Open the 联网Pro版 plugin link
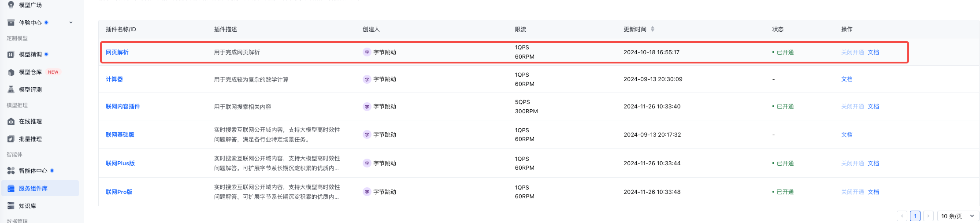 tap(119, 192)
